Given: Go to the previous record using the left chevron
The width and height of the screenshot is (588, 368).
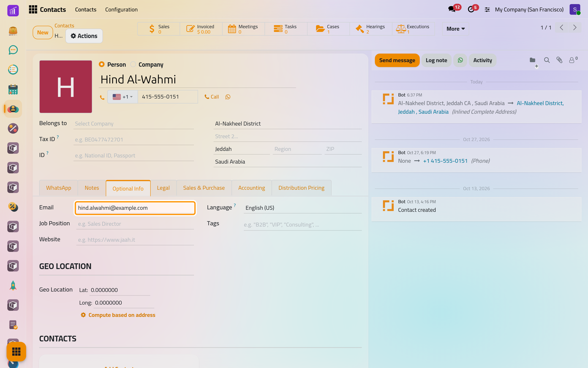Looking at the screenshot, I should [562, 28].
